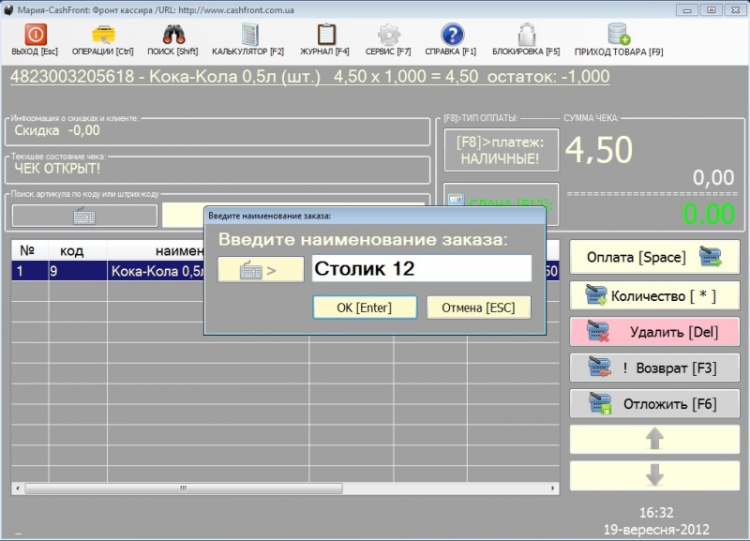The image size is (750, 541).
Task: Maximize the Мария-CashFront window
Action: (x=712, y=10)
